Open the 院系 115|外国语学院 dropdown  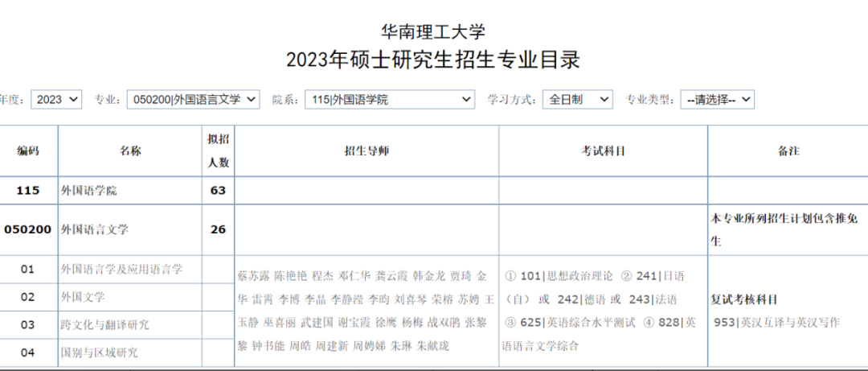(390, 100)
